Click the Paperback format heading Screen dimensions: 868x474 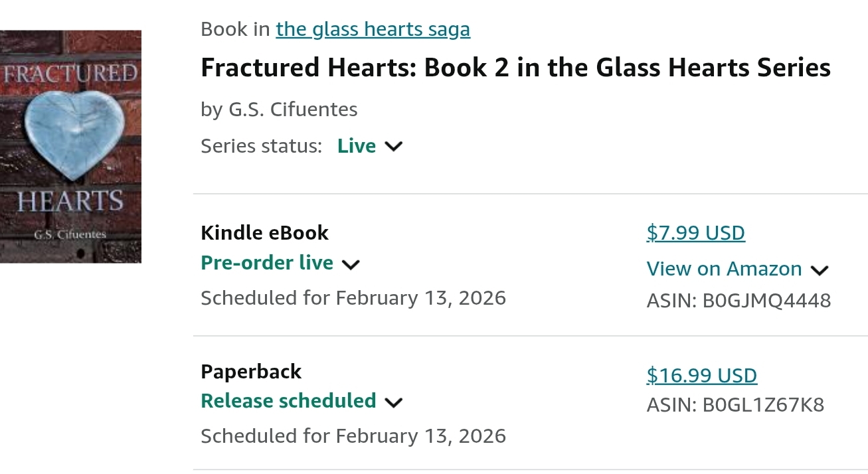[251, 372]
